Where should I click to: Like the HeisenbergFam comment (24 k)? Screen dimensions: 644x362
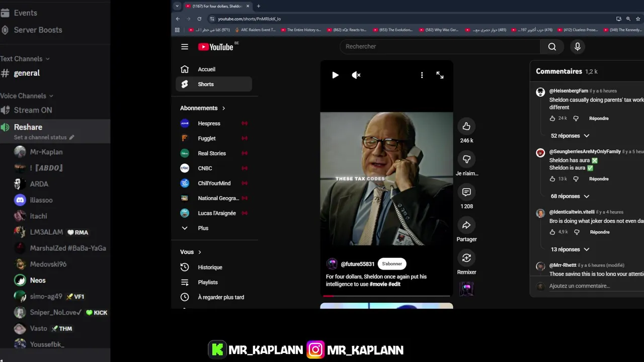click(552, 118)
